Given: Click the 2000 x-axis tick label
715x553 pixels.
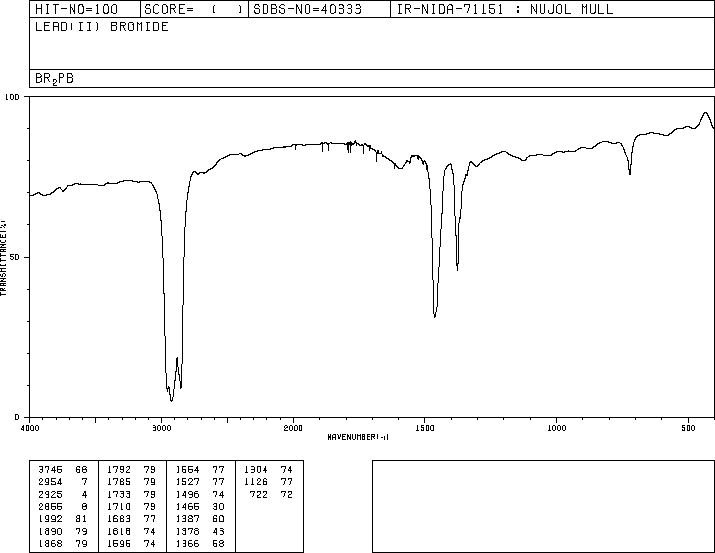Looking at the screenshot, I should point(293,428).
